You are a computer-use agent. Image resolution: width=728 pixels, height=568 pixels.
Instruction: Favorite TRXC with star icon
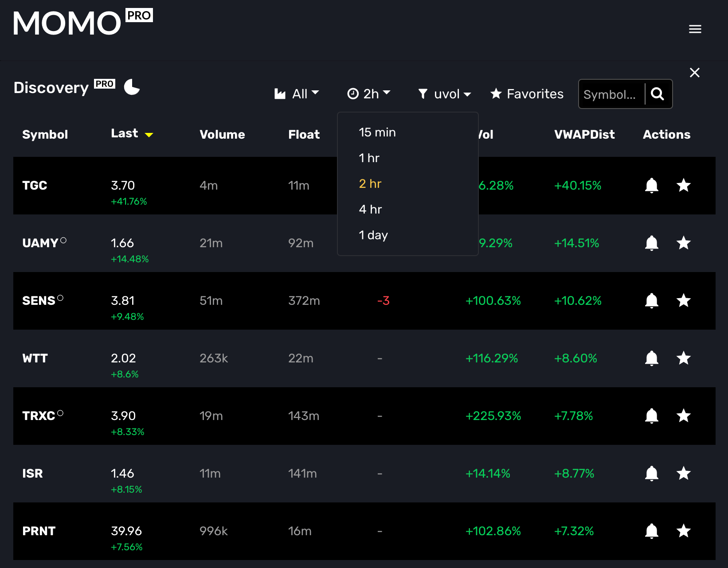pos(684,416)
